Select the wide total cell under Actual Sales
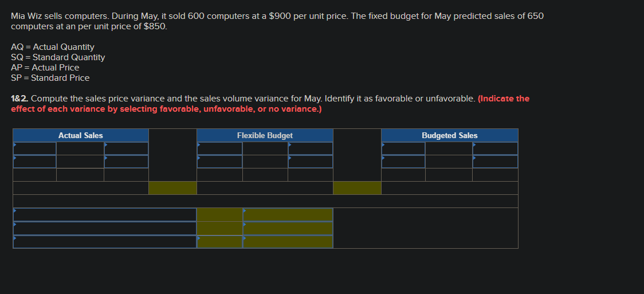The height and width of the screenshot is (294, 644). point(81,187)
